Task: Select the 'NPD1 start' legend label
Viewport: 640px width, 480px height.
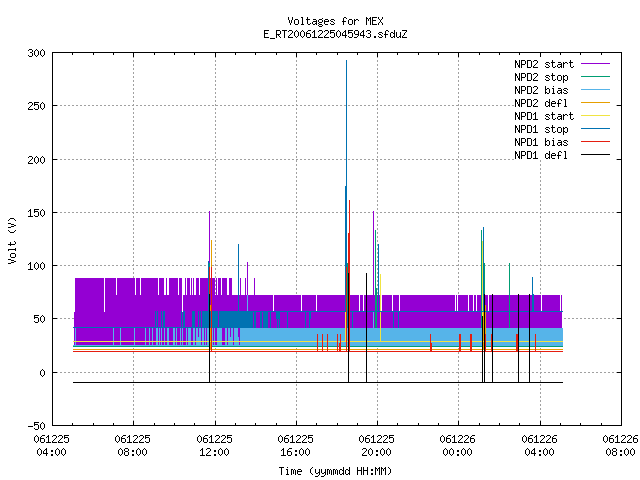Action: click(x=544, y=116)
